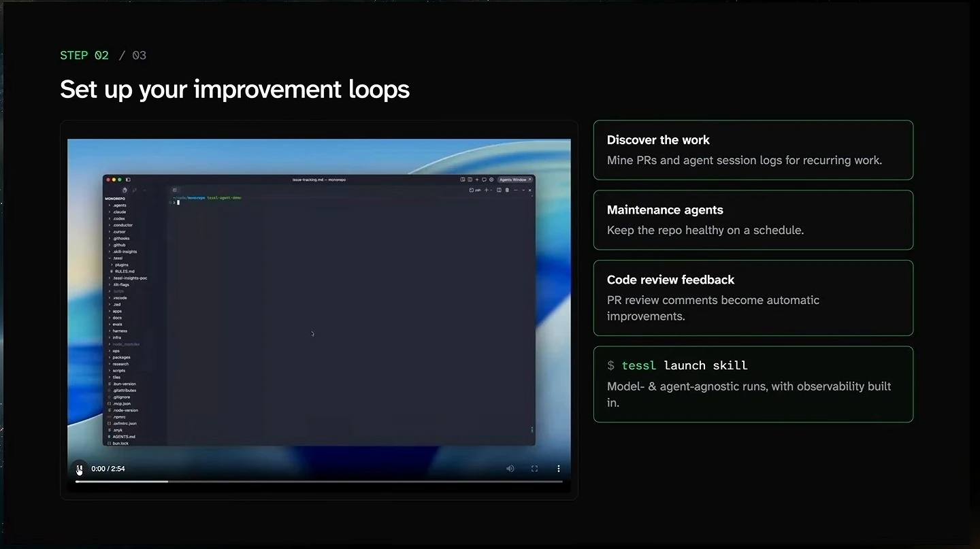
Task: Click the trash icon to kill the terminal
Action: click(507, 190)
